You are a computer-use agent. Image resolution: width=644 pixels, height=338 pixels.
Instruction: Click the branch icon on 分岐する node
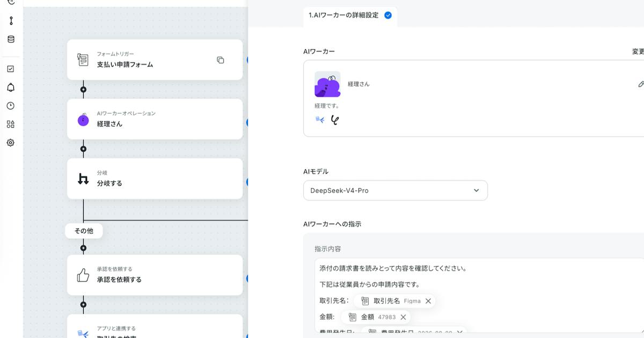[83, 179]
